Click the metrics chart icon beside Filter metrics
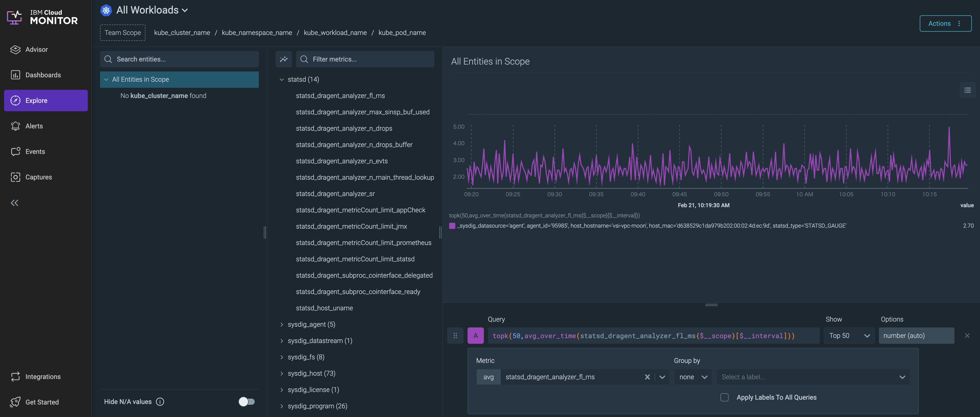 (x=284, y=59)
